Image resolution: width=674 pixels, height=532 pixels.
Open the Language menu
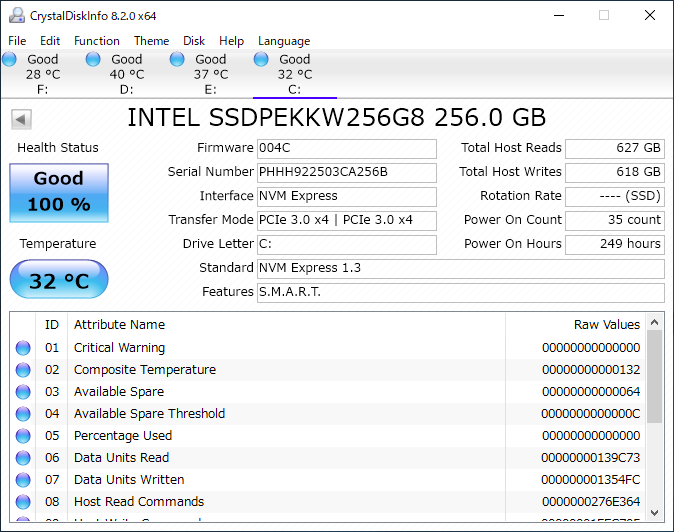pos(284,41)
